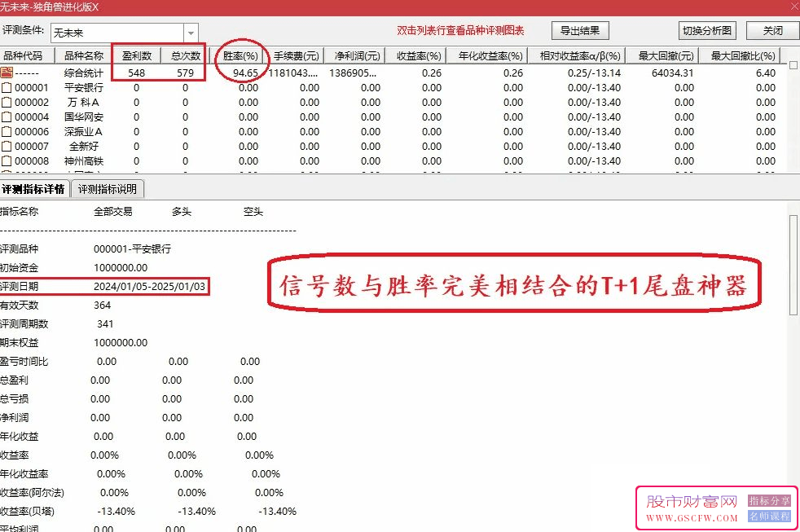Click the 空头 column label
Screen dimensions: 800x532
pyautogui.click(x=253, y=212)
